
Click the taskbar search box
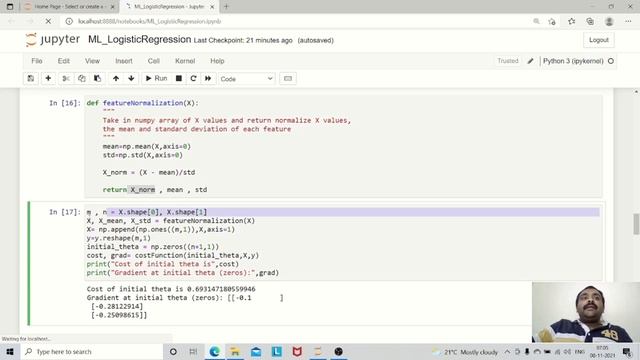[91, 351]
